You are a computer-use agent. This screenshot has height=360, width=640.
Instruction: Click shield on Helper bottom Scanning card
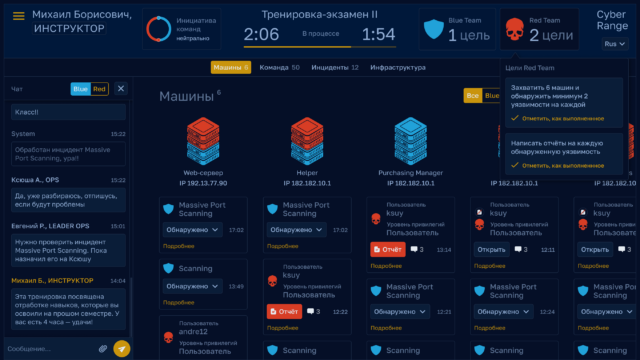pyautogui.click(x=272, y=350)
